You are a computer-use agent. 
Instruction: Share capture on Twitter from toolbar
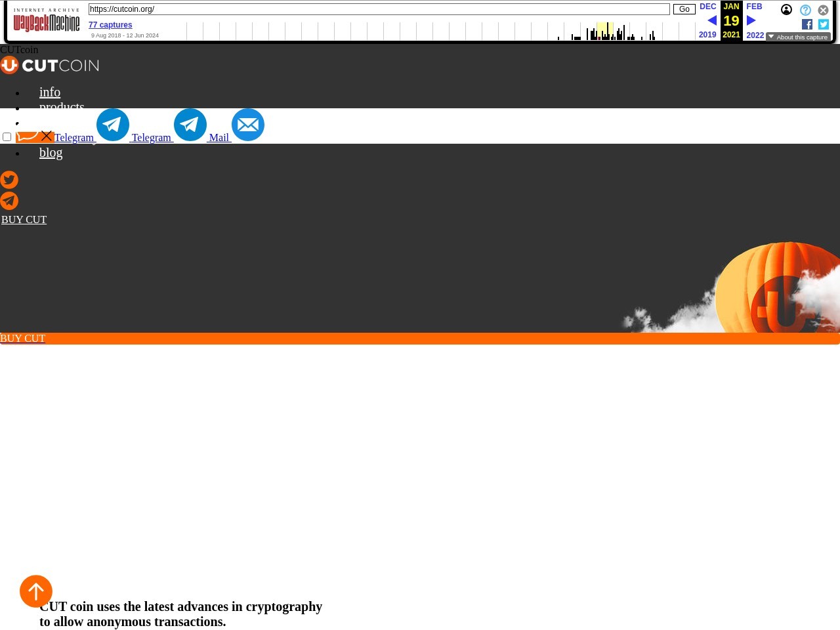click(x=824, y=24)
